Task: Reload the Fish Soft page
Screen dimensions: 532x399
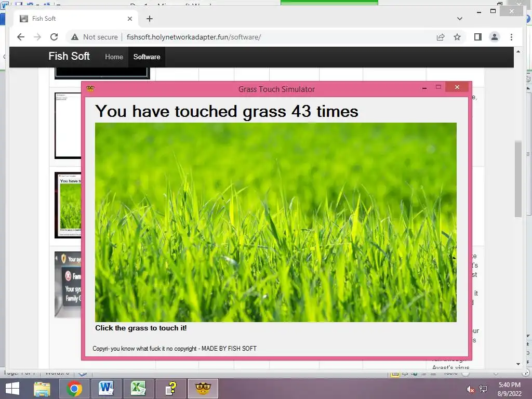Action: pos(54,37)
